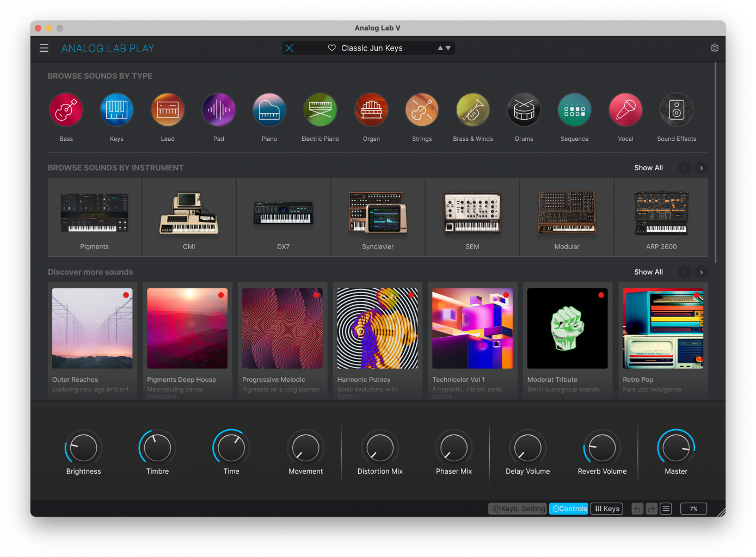
Task: Click the Electric Piano type icon
Action: (320, 110)
